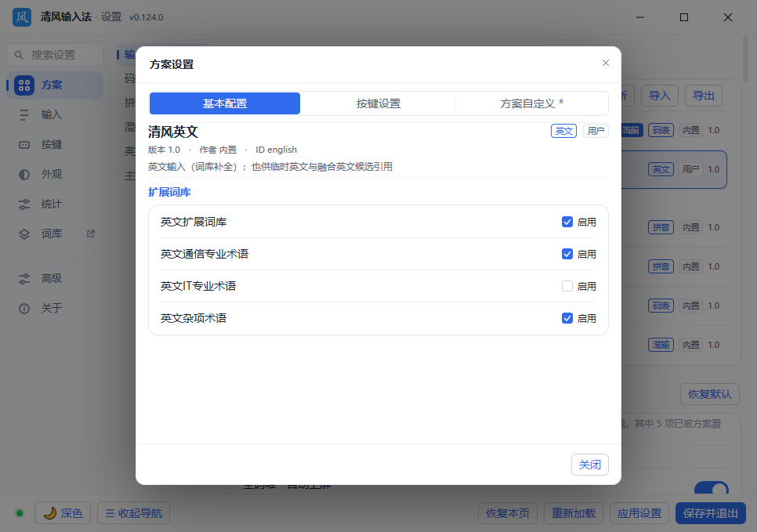The width and height of the screenshot is (757, 532).
Task: Maximize the settings window
Action: click(x=684, y=17)
